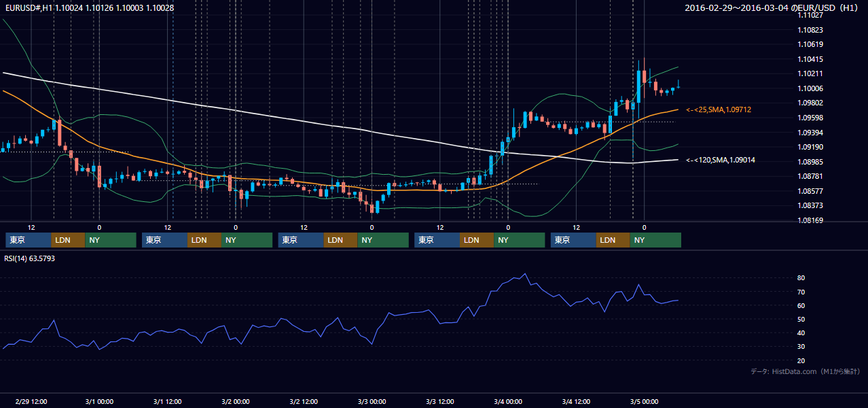Click the 3/1 12:00 time label
The width and height of the screenshot is (868, 408).
pyautogui.click(x=167, y=402)
